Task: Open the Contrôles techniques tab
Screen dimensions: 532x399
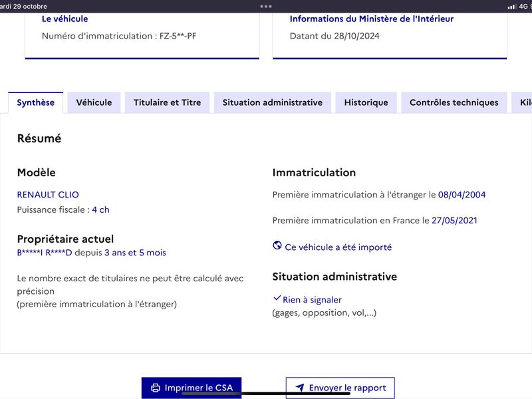Action: tap(454, 102)
